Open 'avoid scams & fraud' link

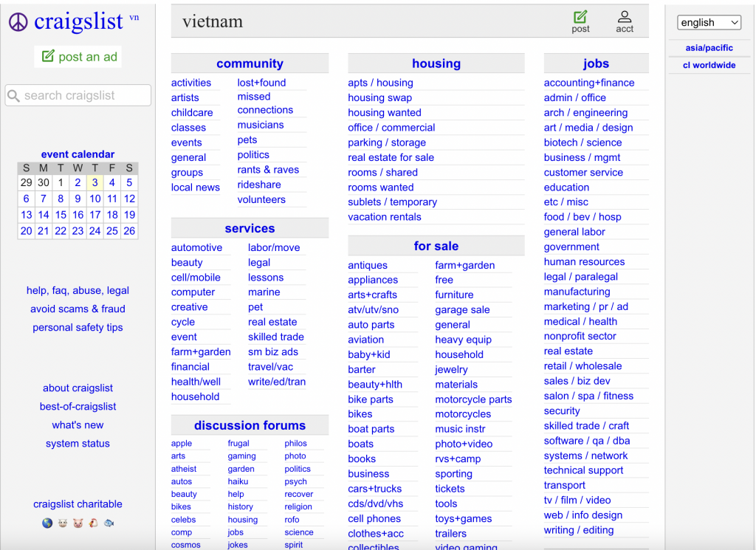click(x=78, y=309)
